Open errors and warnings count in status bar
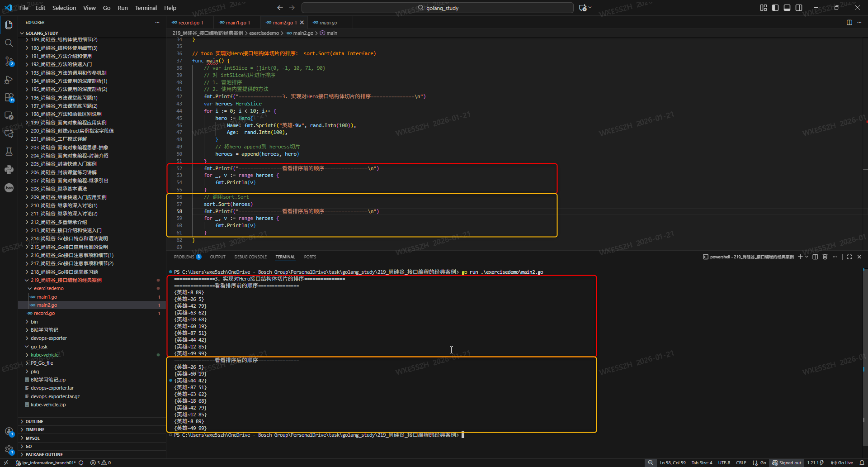 tap(100, 463)
